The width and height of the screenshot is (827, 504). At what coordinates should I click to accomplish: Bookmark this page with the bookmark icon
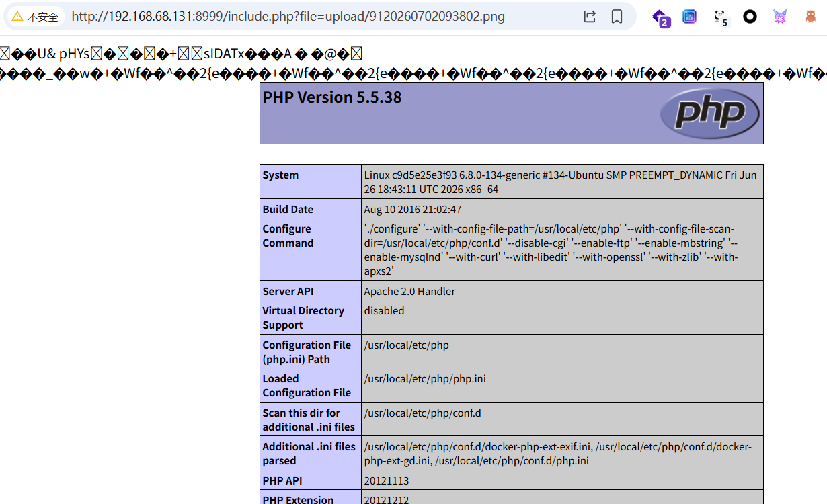click(617, 17)
